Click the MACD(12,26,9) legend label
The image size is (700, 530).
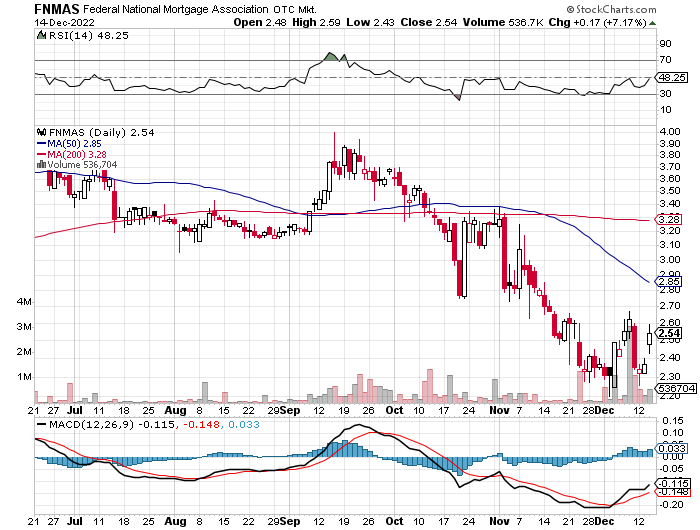(92, 424)
